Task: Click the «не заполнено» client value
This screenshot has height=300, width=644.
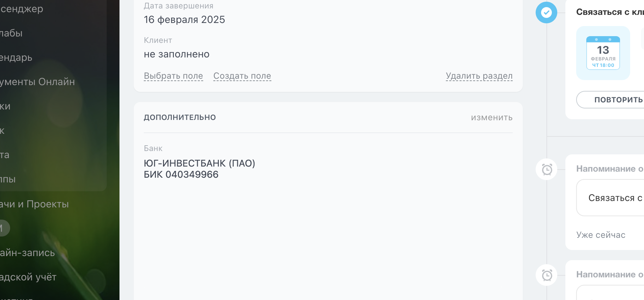Action: coord(177,54)
